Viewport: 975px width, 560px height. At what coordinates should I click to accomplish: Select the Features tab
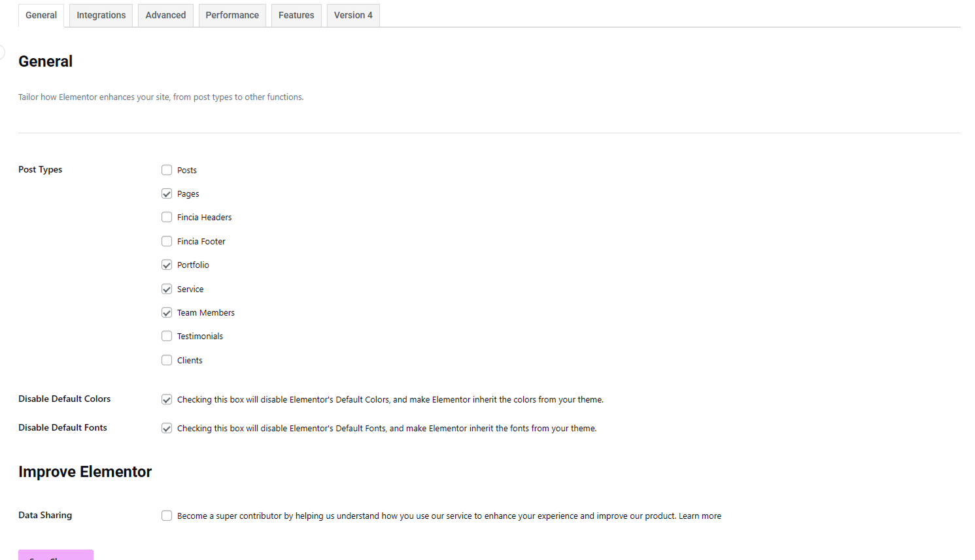[x=296, y=15]
